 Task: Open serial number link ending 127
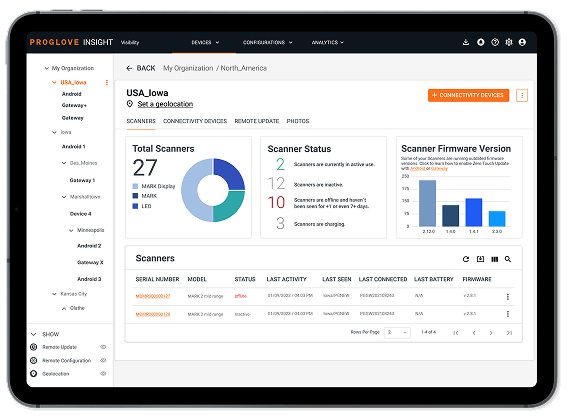[153, 296]
